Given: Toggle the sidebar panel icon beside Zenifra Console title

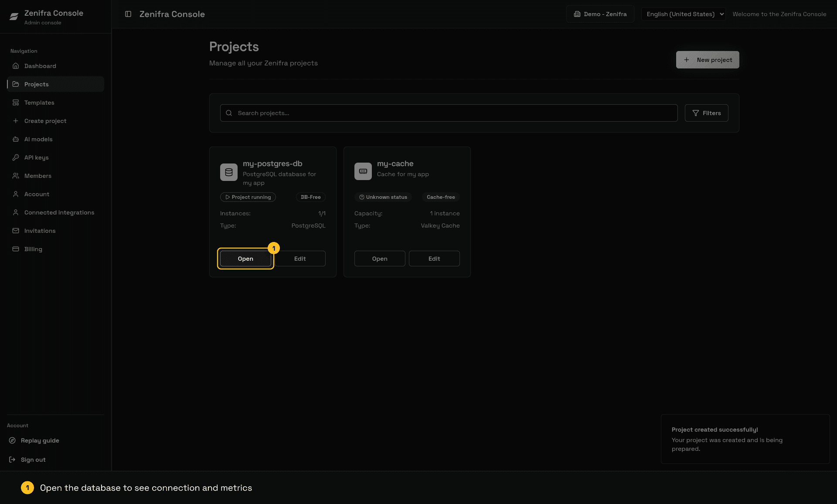Looking at the screenshot, I should click(128, 14).
